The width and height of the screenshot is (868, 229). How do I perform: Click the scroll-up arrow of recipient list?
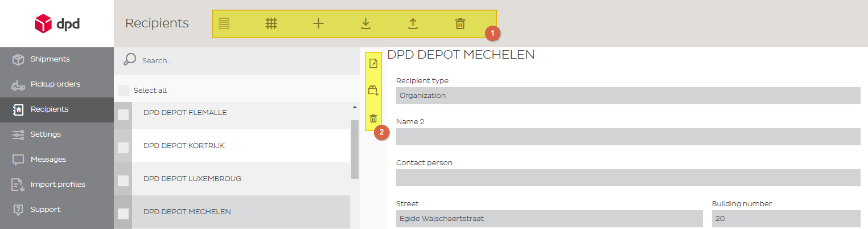click(x=355, y=107)
